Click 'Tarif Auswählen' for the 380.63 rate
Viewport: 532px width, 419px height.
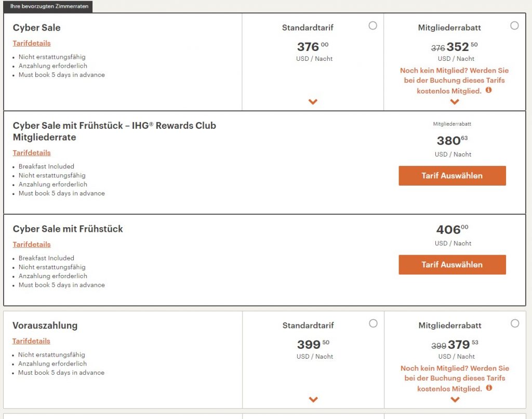(x=452, y=176)
